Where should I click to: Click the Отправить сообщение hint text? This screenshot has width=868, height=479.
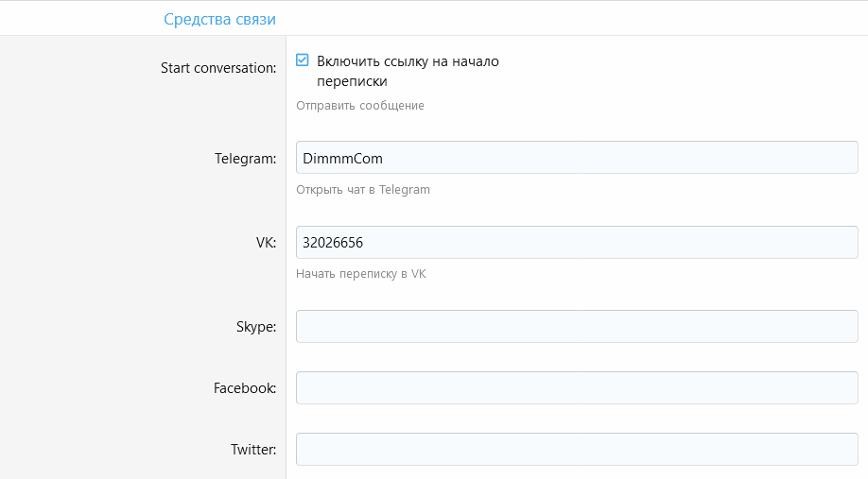point(360,106)
